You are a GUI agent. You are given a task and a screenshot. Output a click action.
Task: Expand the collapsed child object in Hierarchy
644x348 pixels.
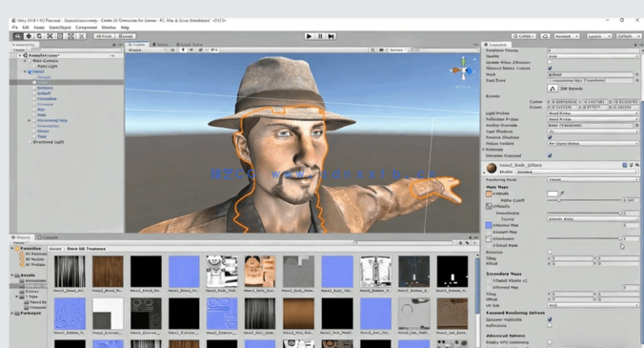tap(30, 120)
